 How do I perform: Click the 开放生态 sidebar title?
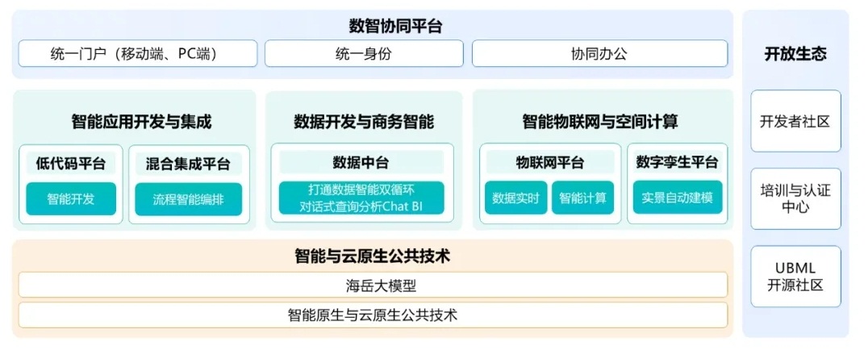tap(795, 54)
